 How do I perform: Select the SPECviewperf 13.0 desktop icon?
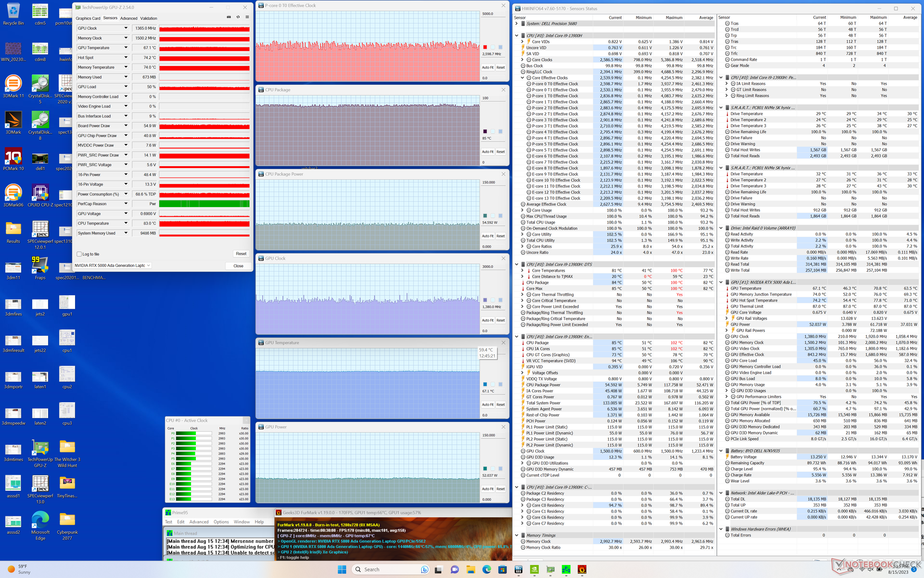(40, 490)
